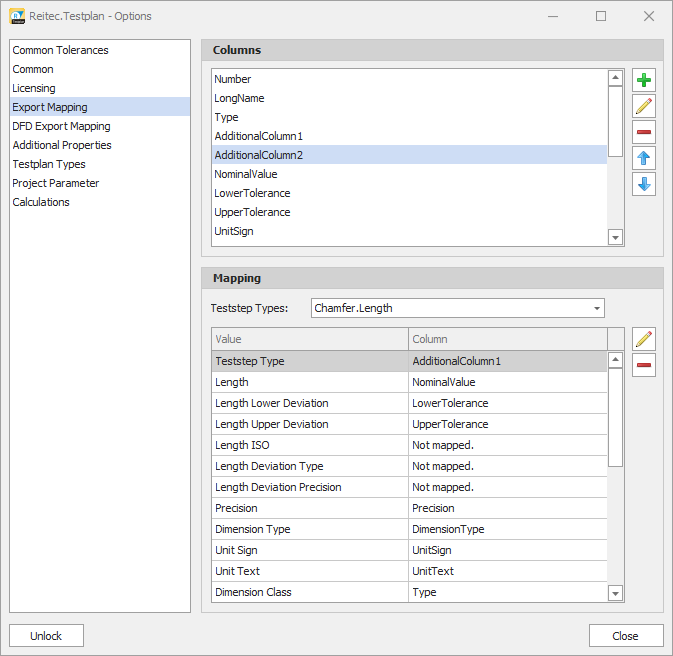673x656 pixels.
Task: Select Testplan Types in left list
Action: (49, 164)
